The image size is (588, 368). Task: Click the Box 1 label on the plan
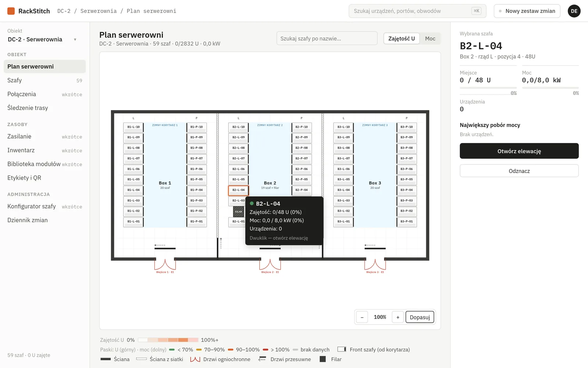click(165, 183)
